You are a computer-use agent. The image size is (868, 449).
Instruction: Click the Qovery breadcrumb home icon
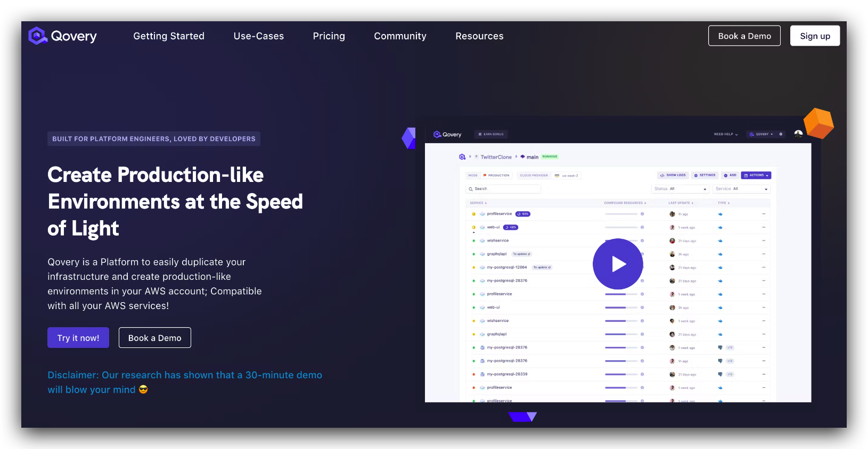[x=462, y=157]
